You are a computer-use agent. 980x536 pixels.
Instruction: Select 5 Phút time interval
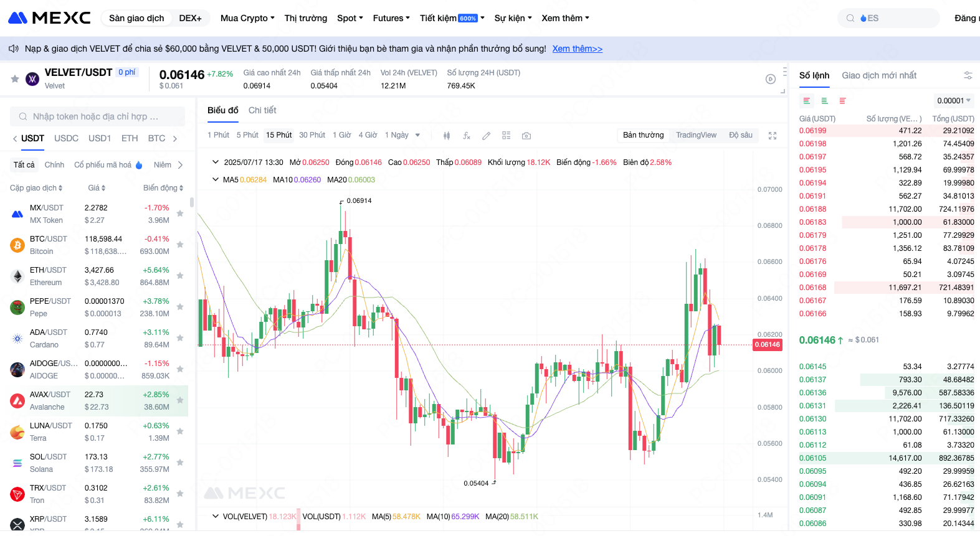coord(247,135)
